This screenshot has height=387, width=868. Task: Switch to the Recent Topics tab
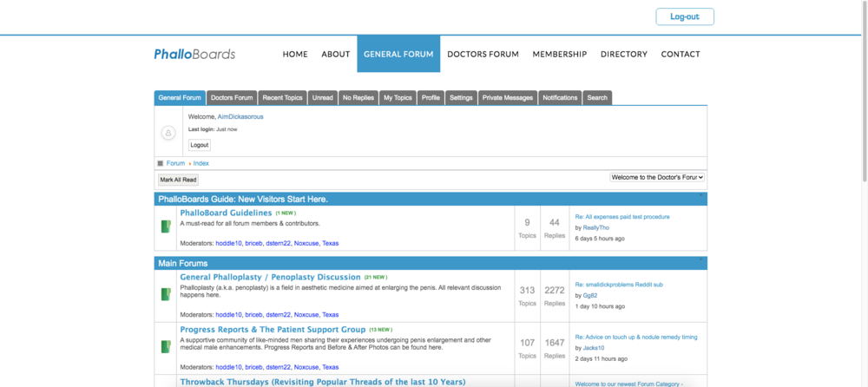point(282,97)
